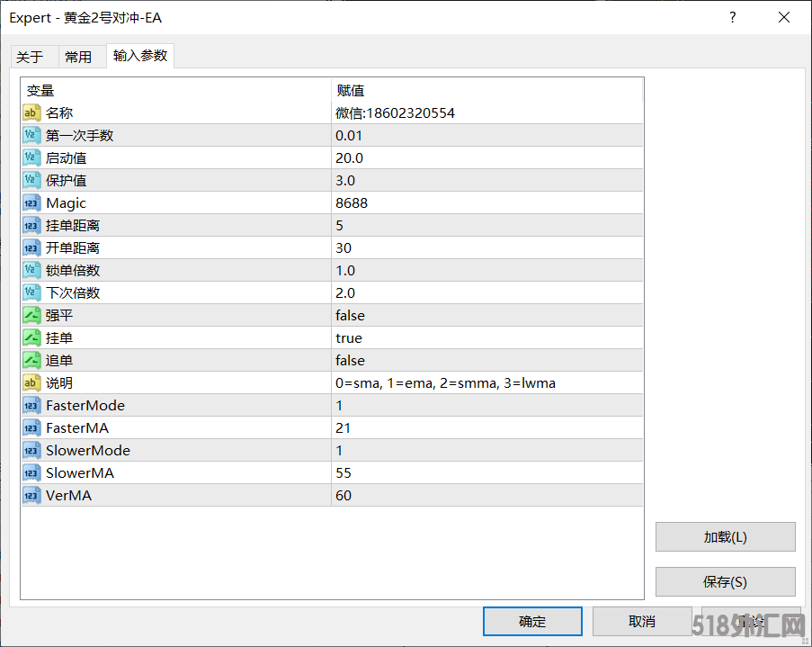Confirm with the 确定 button
812x647 pixels.
[x=532, y=621]
